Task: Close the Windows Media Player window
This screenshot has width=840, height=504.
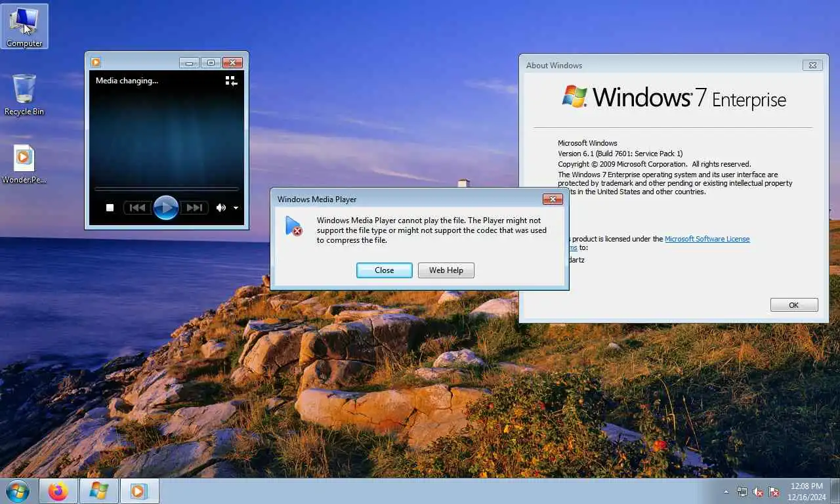Action: (x=232, y=63)
